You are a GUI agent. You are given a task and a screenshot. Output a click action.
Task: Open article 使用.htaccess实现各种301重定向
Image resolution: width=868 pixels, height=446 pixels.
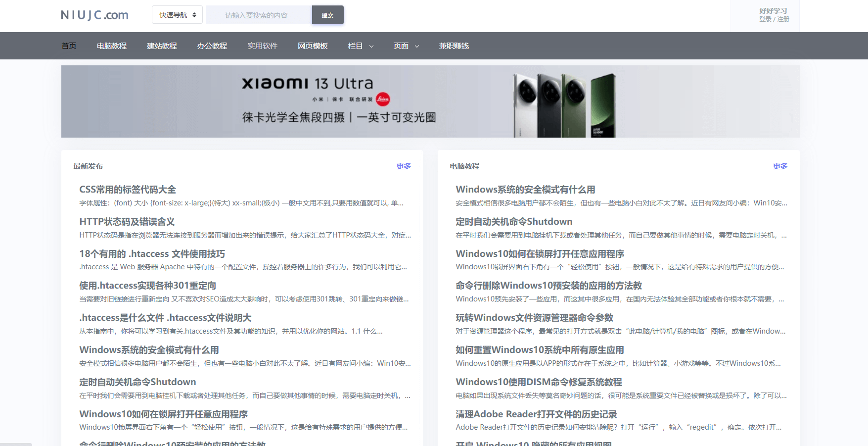click(148, 286)
